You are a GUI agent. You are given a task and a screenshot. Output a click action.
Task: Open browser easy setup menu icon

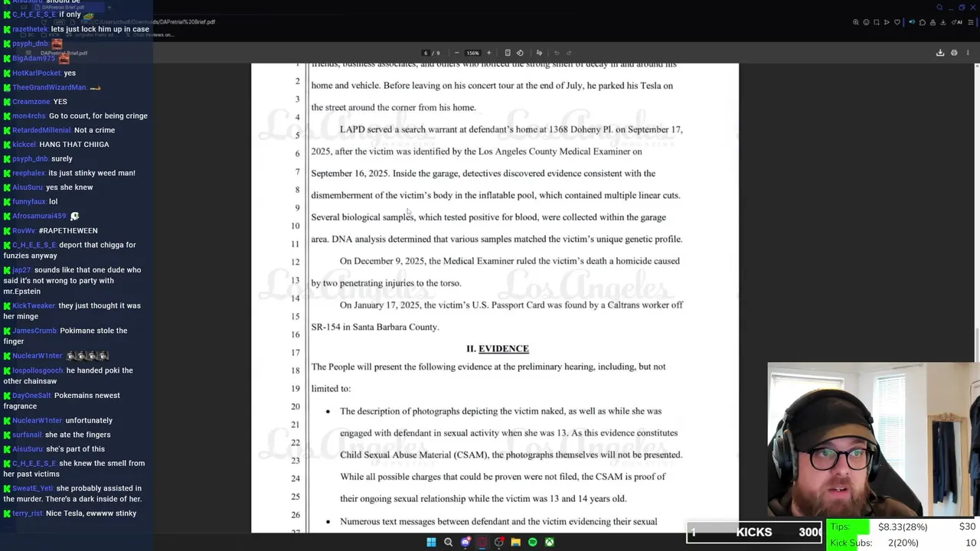(x=969, y=22)
